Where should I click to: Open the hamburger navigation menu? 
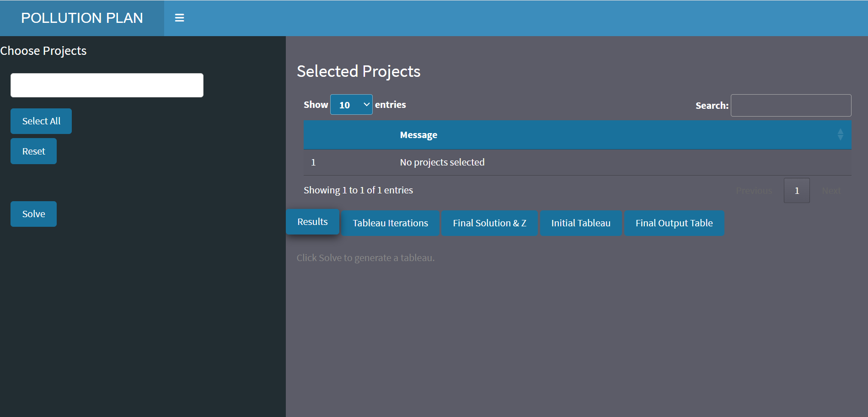(x=179, y=18)
